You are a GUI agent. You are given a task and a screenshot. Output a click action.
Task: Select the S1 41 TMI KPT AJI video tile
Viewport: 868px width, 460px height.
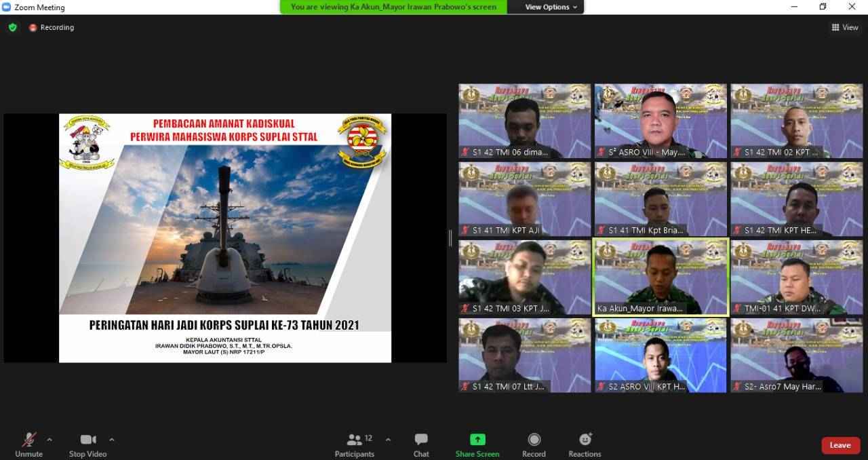coord(524,199)
